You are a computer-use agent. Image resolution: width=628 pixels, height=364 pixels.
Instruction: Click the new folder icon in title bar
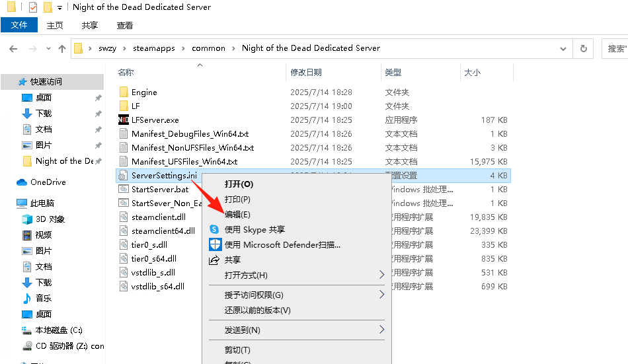[48, 7]
